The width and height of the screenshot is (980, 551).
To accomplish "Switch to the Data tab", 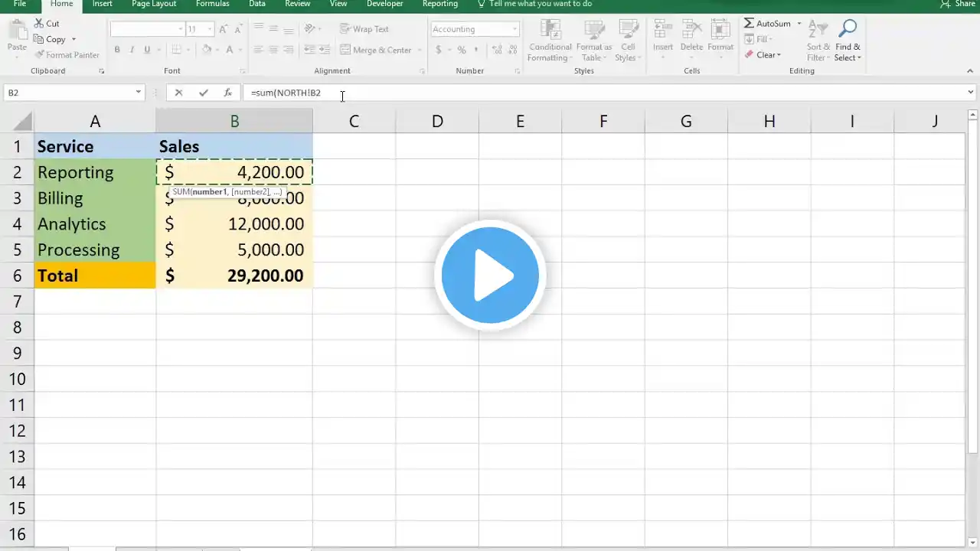I will 257,4.
